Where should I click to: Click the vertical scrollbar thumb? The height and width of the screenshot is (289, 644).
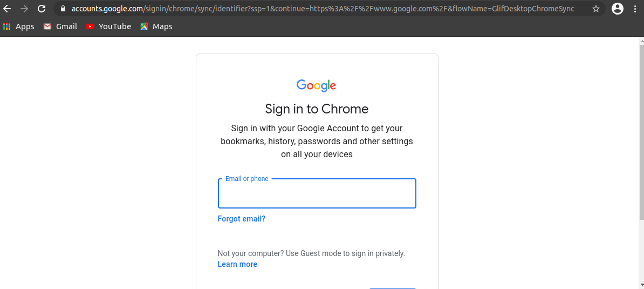point(641,132)
